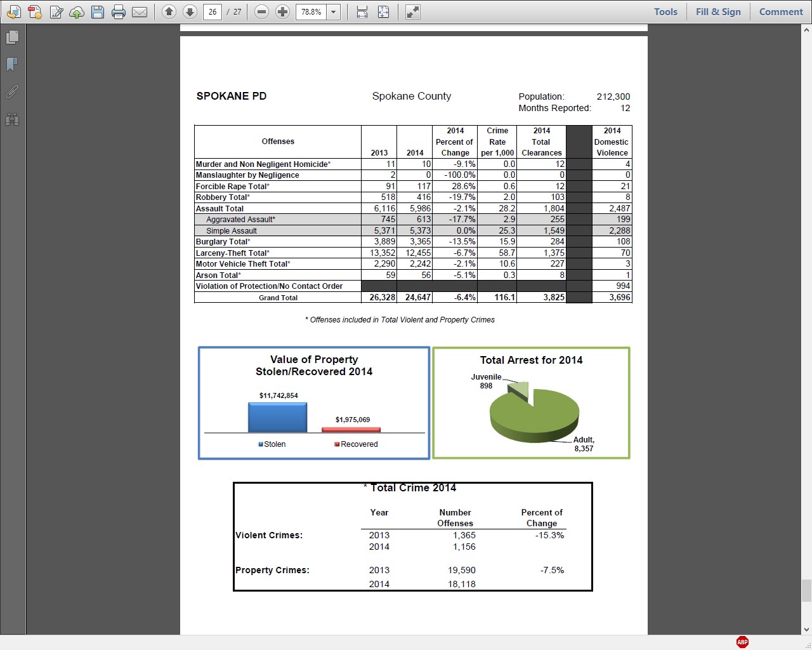
Task: Zoom out with the minus button
Action: 262,11
